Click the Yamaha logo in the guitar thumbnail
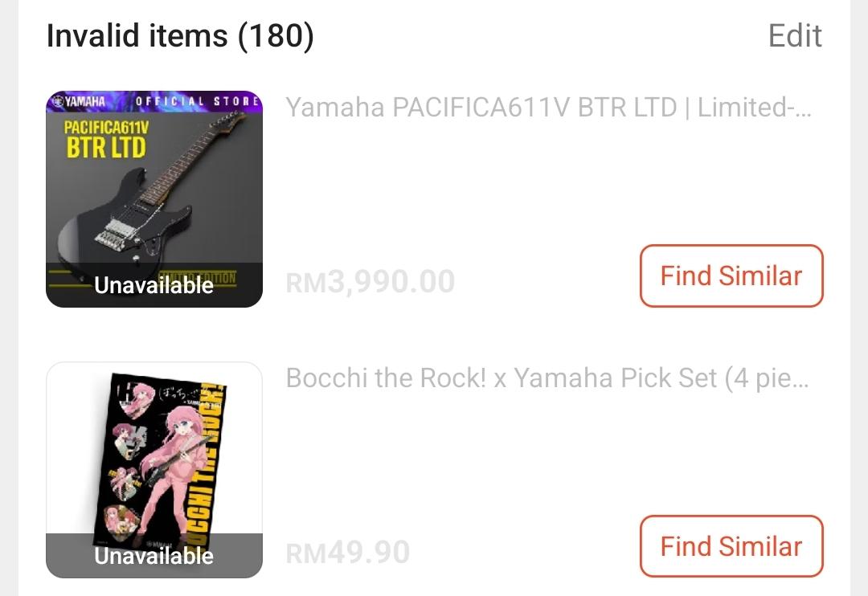 click(80, 102)
